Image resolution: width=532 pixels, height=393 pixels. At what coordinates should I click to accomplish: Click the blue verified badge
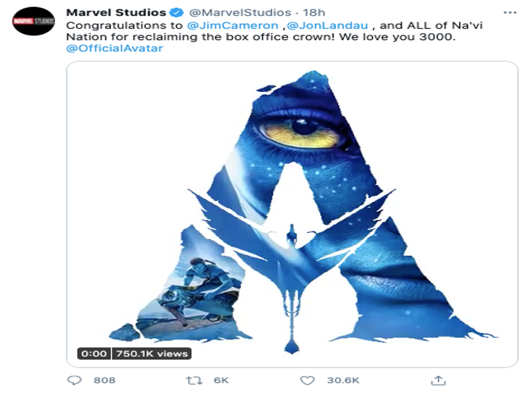pyautogui.click(x=177, y=13)
